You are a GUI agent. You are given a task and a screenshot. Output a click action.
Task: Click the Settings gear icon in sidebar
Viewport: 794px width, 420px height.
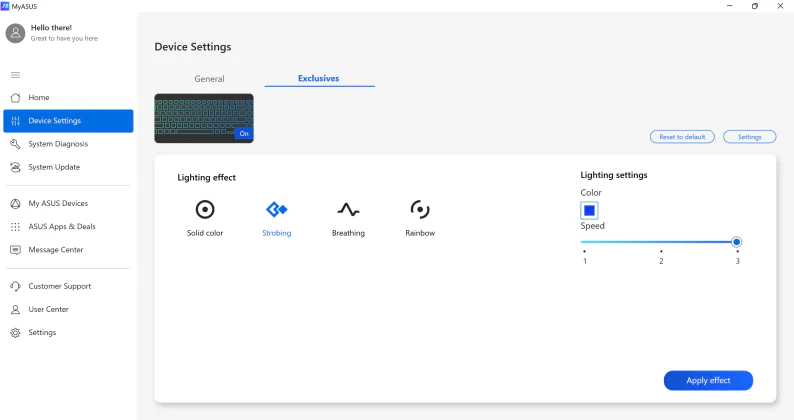tap(16, 333)
